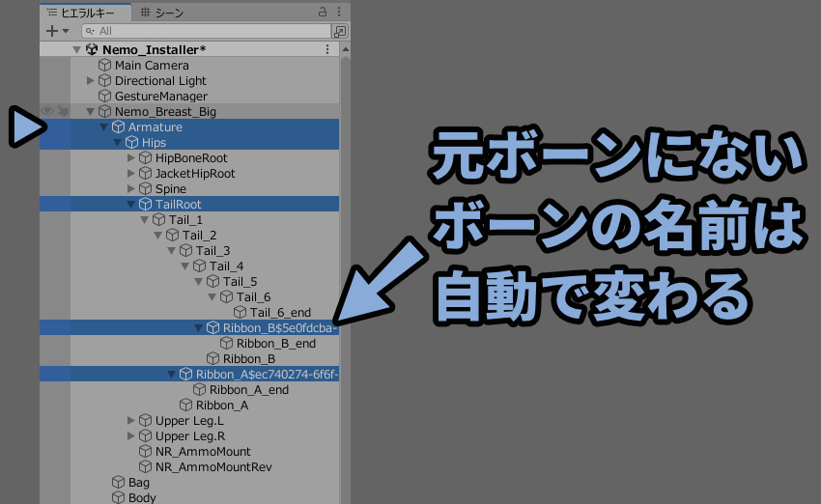Click the cube icon beside Bag object
The width and height of the screenshot is (821, 504).
[119, 482]
